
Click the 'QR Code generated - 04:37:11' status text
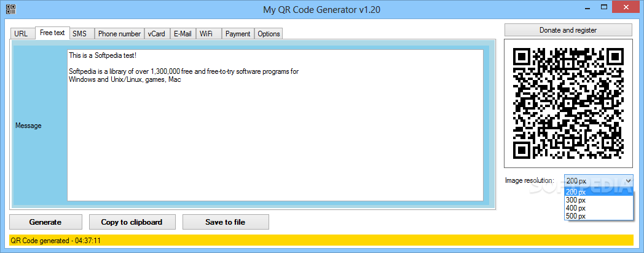tap(57, 241)
